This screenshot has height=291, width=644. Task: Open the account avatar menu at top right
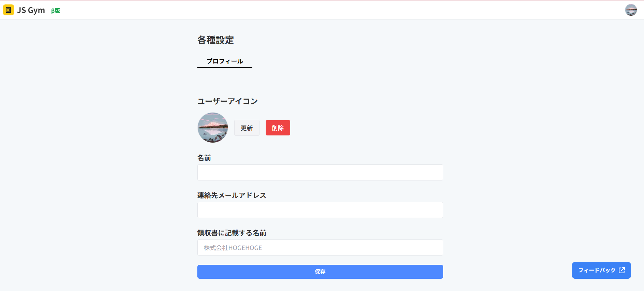click(x=631, y=10)
